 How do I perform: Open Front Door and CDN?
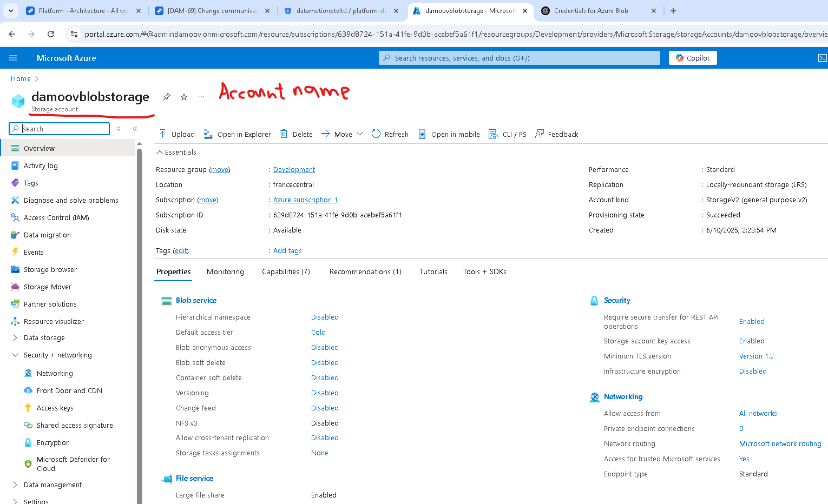(69, 390)
